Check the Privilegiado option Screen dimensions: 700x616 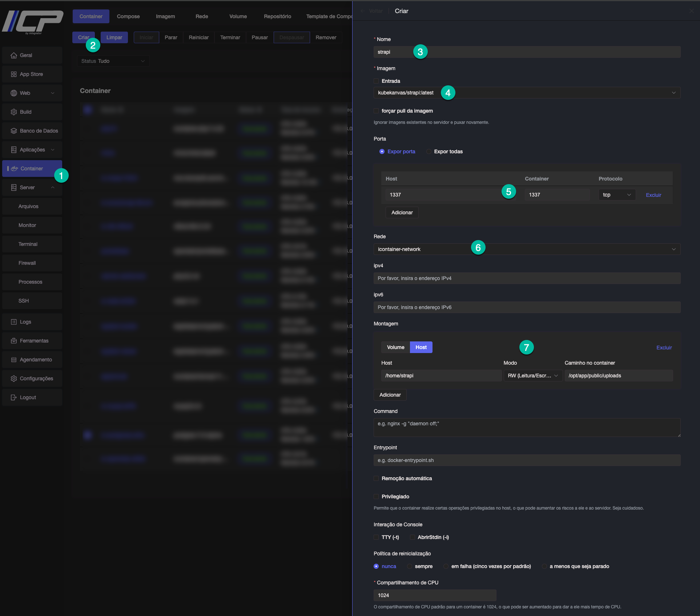click(x=376, y=497)
